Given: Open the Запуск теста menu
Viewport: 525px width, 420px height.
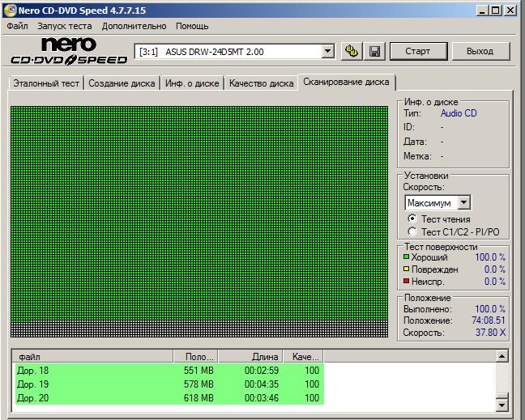Looking at the screenshot, I should coord(65,26).
